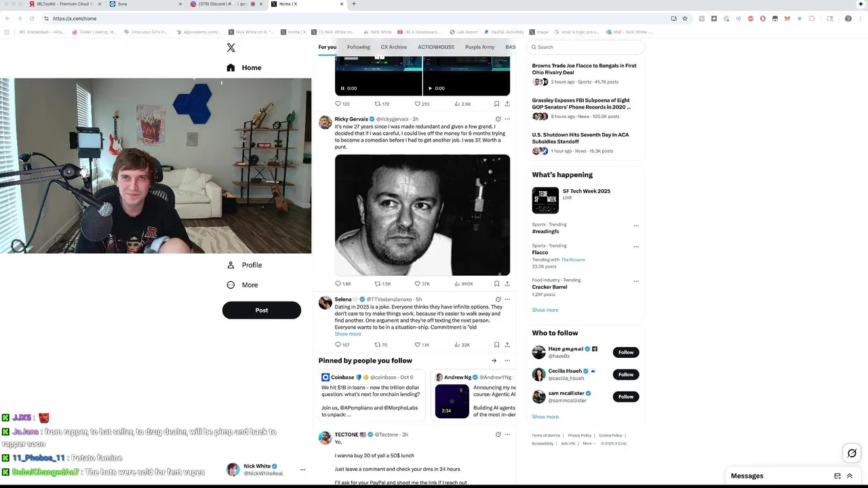The height and width of the screenshot is (488, 868).
Task: Share Selena post
Action: (x=507, y=345)
